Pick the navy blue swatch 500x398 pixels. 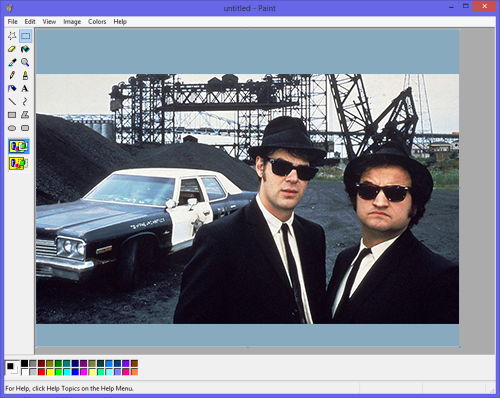[x=75, y=363]
